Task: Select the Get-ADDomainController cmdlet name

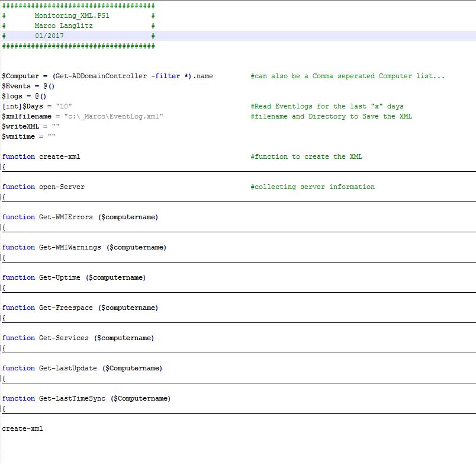Action: pyautogui.click(x=101, y=76)
